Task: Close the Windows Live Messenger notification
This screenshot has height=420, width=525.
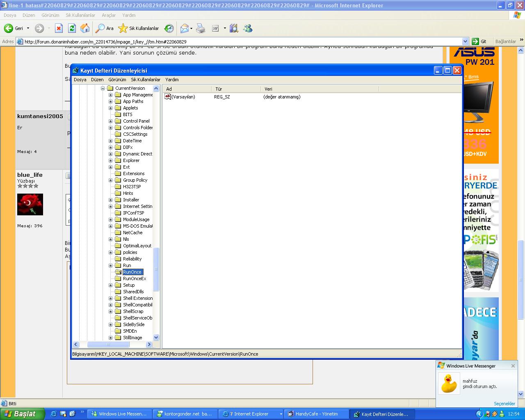Action: pos(513,366)
